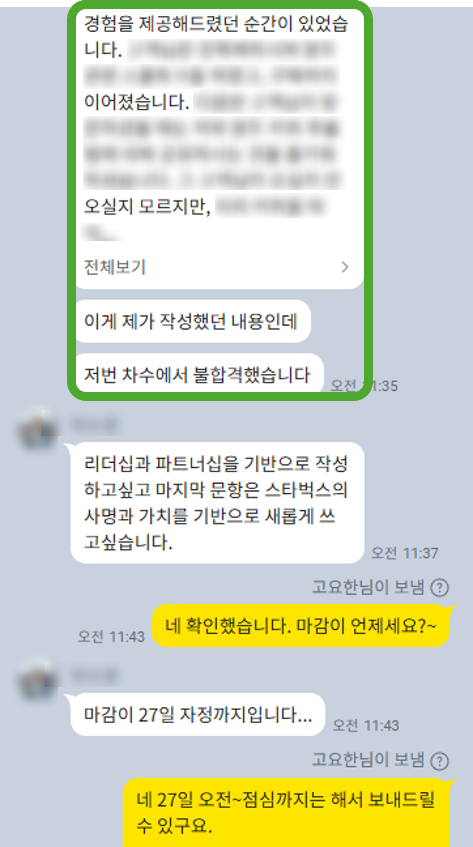Select the '이게 제가 작성했던 내용인데' bubble

pos(193,321)
